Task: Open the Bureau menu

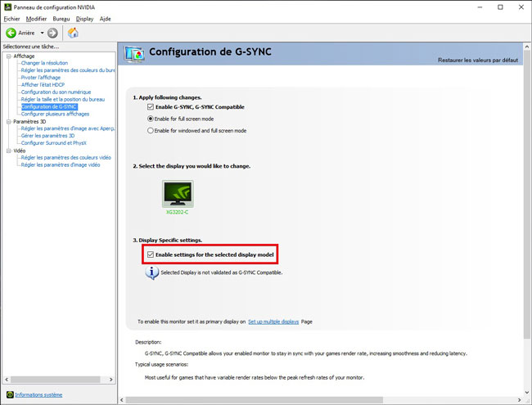Action: click(61, 18)
